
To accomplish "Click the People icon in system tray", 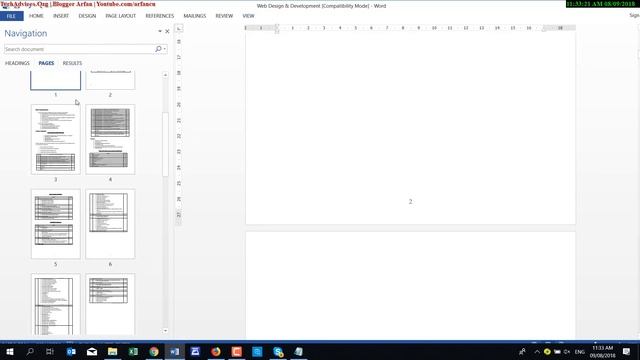I will pos(522,351).
